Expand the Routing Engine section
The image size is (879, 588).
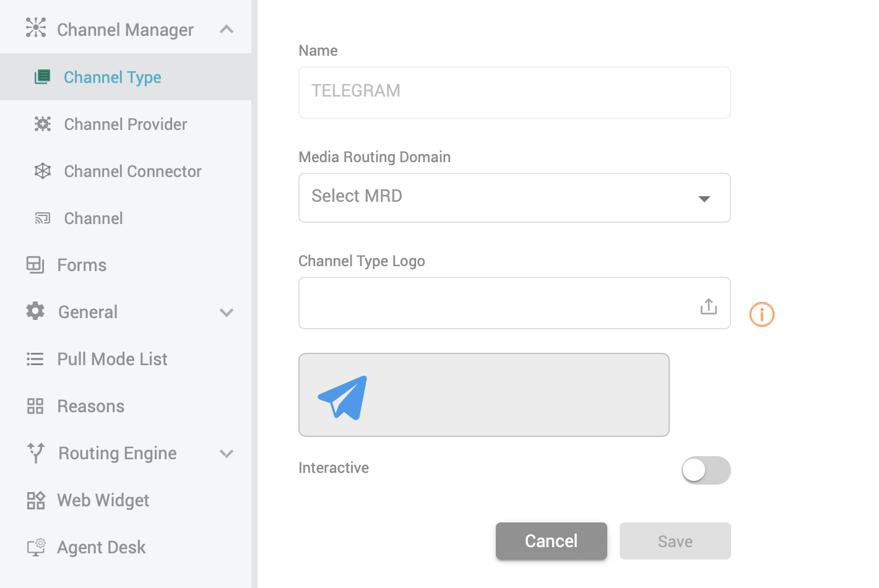[227, 453]
